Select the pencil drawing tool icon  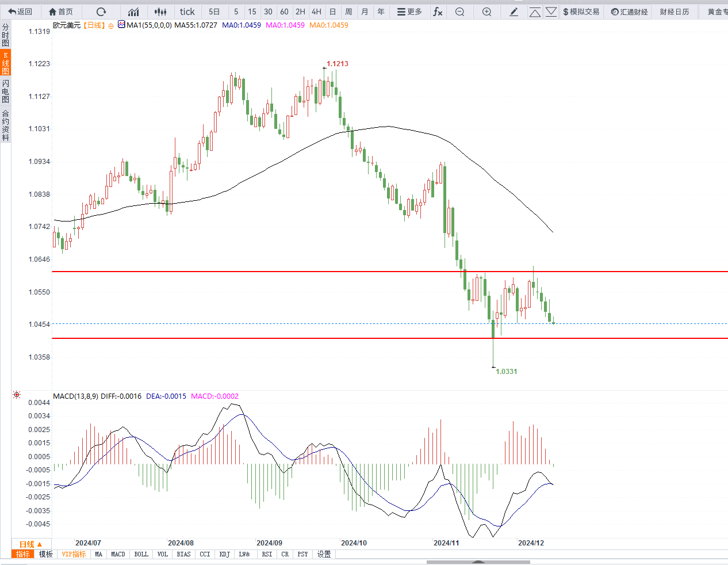(x=514, y=12)
